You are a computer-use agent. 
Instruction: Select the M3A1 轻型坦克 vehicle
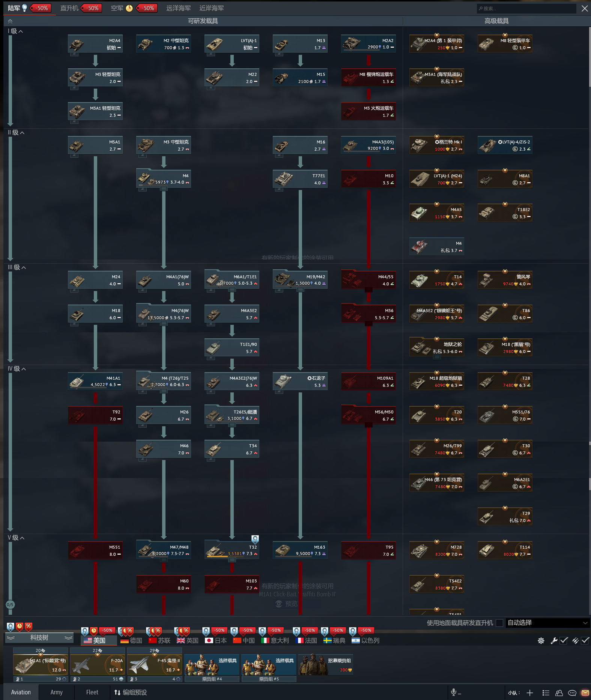pyautogui.click(x=95, y=112)
